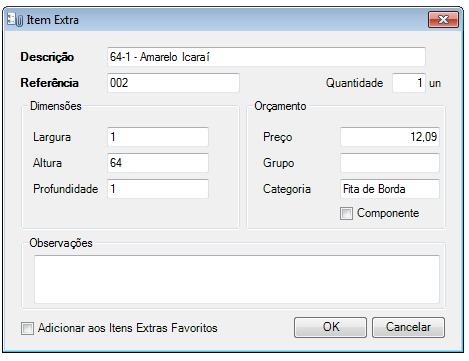
Task: Confirm with the OK button
Action: (x=330, y=327)
